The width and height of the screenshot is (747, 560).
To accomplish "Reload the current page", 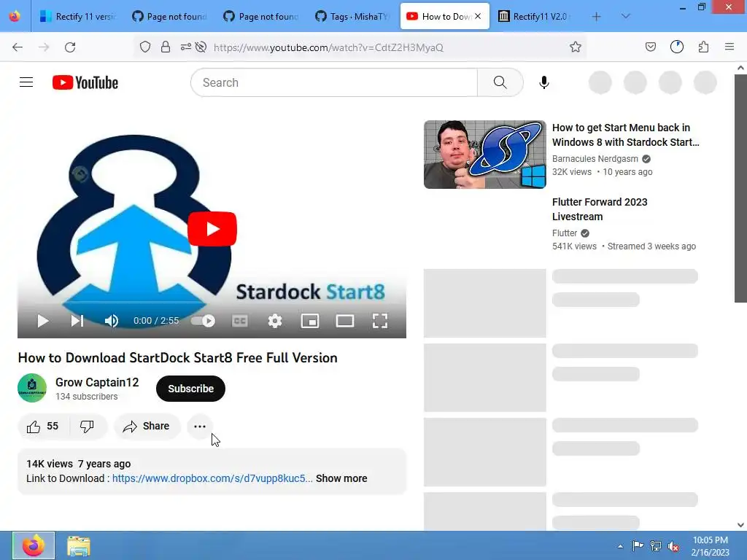I will tap(70, 47).
